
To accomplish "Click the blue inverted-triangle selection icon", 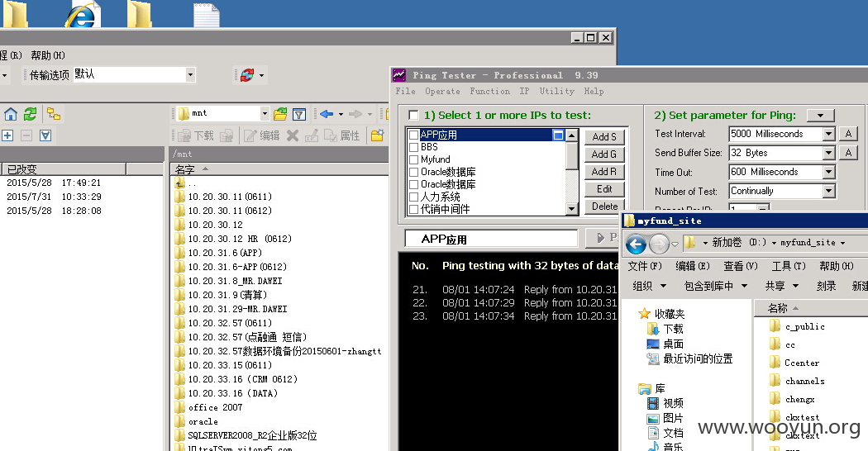I will pos(45,135).
